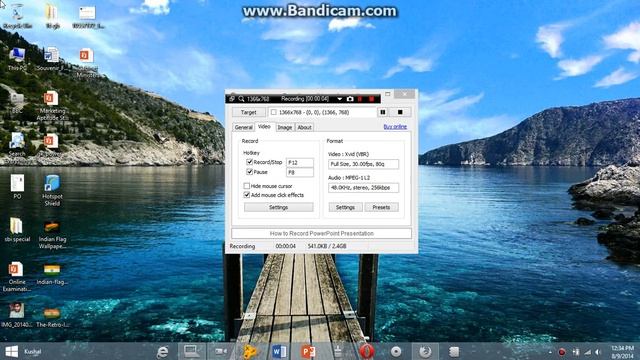Click the Pause hotkey field F8
The height and width of the screenshot is (360, 640).
[x=300, y=172]
